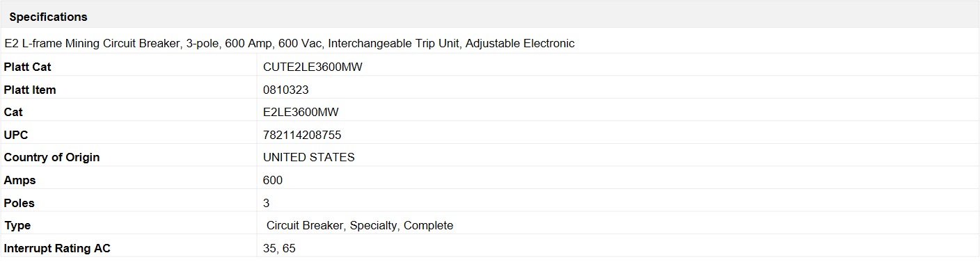Click the Country of Origin label
The image size is (980, 262).
tap(52, 157)
